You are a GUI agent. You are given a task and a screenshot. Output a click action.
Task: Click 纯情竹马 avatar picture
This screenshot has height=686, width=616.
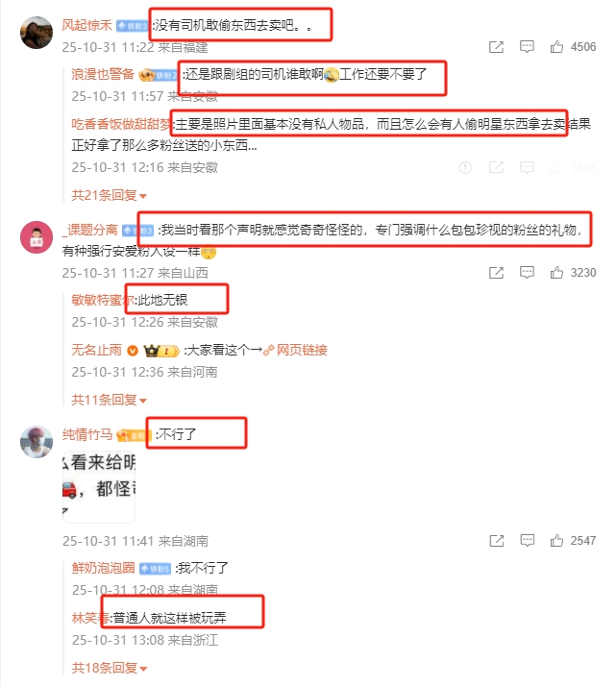tap(37, 442)
